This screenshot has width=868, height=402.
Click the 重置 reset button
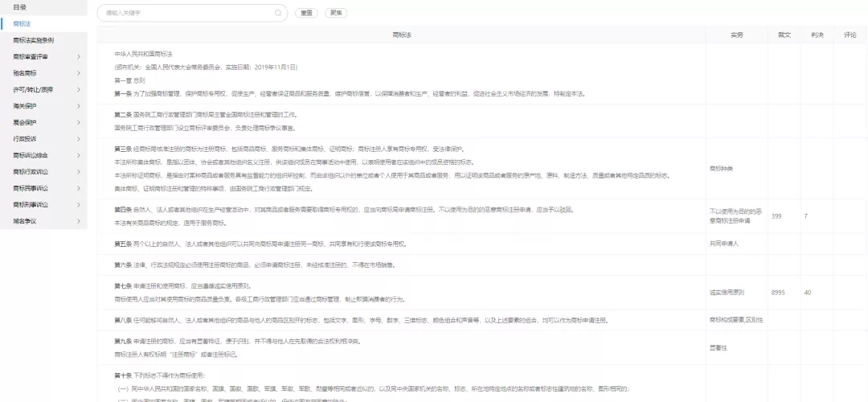(x=306, y=13)
